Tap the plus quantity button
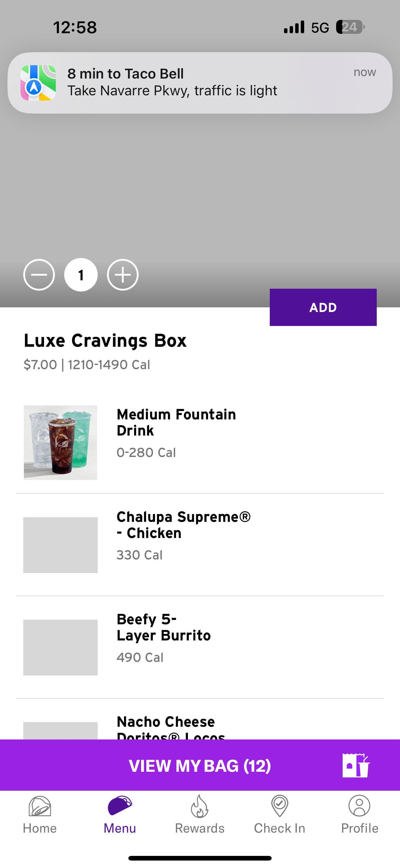 [x=122, y=275]
